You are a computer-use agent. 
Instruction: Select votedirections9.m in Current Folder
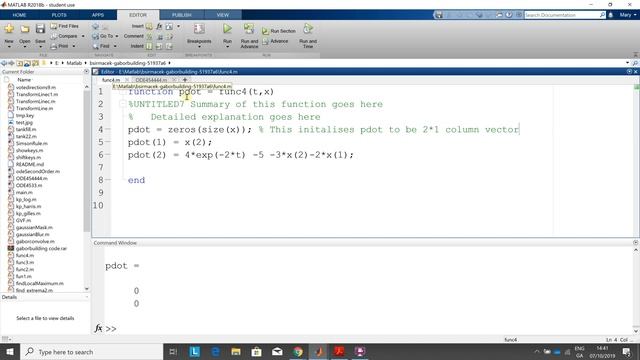[x=36, y=87]
